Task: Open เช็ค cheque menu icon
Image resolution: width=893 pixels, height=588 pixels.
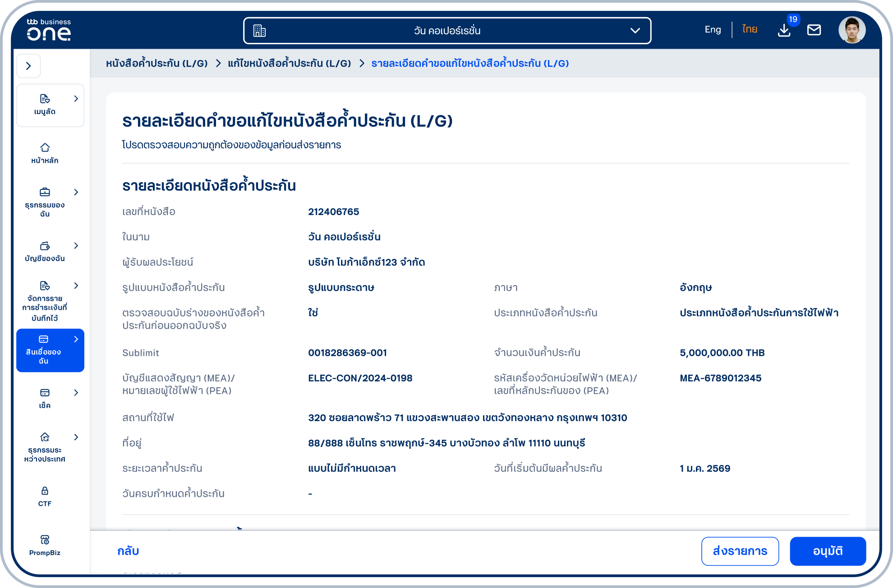Action: coord(45,393)
